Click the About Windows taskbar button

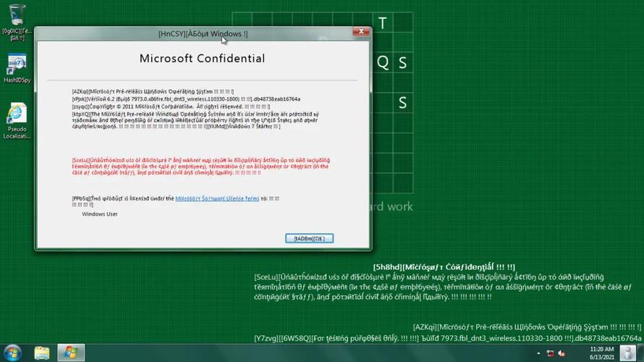pyautogui.click(x=71, y=353)
